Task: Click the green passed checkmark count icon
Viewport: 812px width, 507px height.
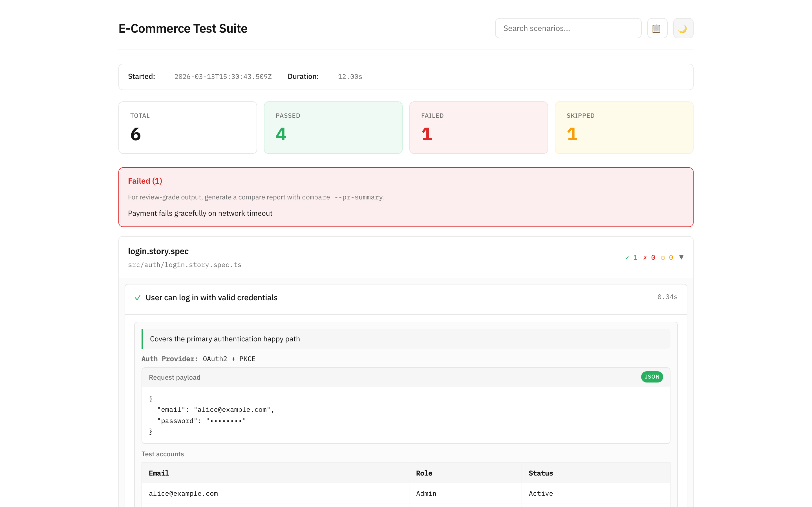Action: point(627,257)
